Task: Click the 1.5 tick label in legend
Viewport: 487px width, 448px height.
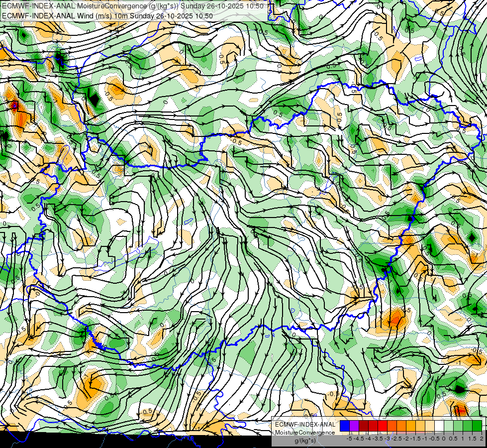Action: click(x=473, y=439)
